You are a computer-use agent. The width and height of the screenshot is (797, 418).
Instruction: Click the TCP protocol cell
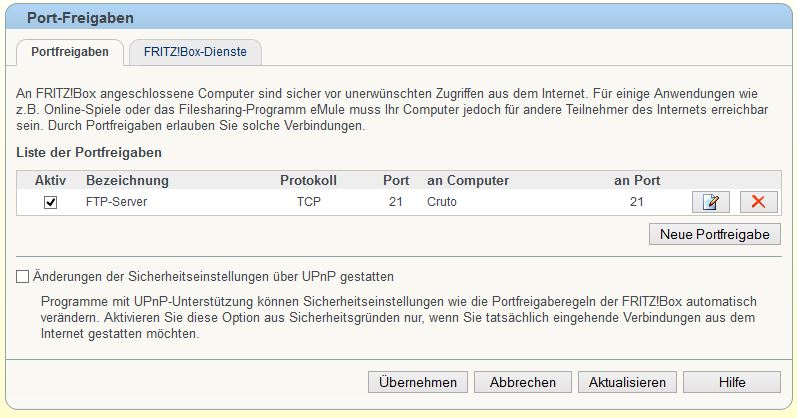[309, 202]
